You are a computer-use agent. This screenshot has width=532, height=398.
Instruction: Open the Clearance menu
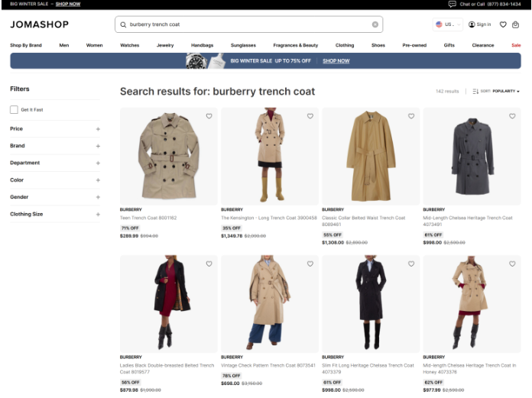click(x=483, y=45)
